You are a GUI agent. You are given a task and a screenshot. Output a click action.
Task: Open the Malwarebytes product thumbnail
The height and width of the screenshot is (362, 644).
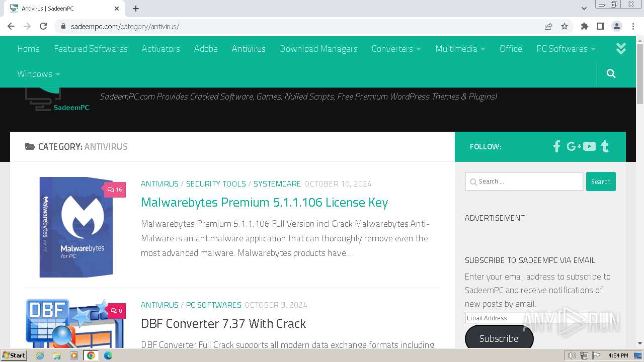point(75,227)
